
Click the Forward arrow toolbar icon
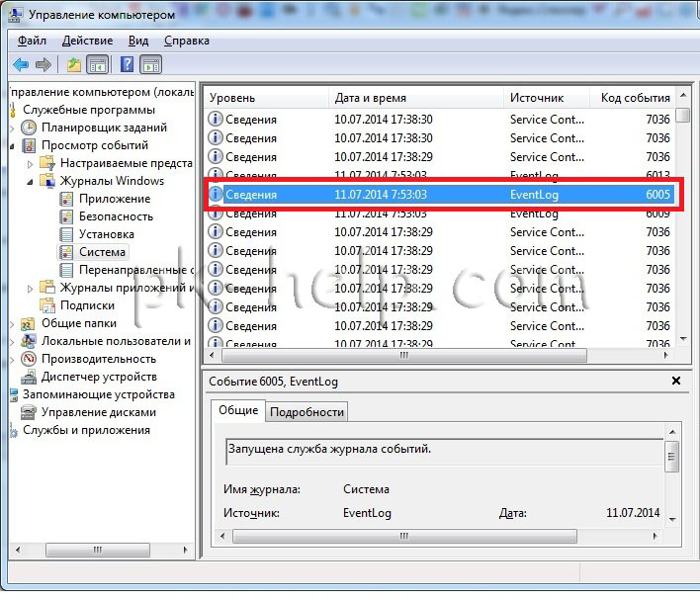44,65
